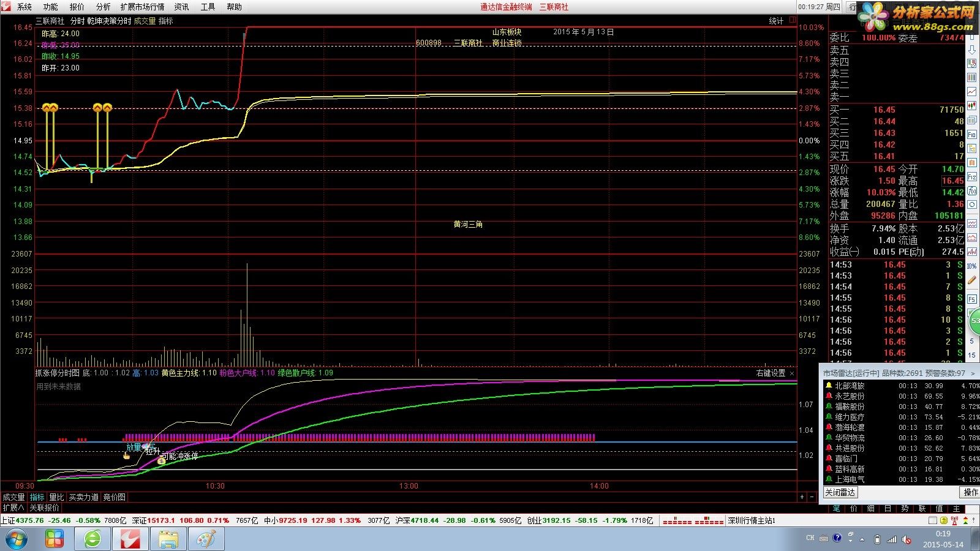Switch to the 量比 bottom tab
The width and height of the screenshot is (980, 551).
(57, 497)
